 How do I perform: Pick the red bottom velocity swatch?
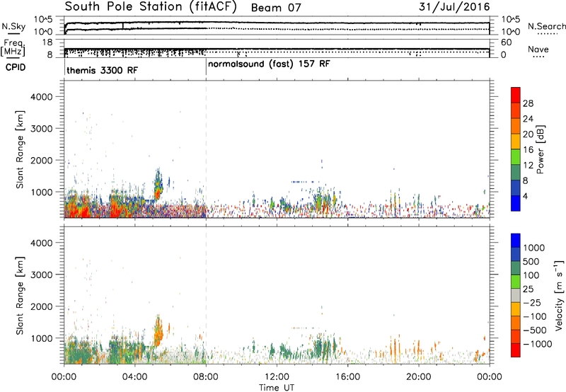(516, 350)
